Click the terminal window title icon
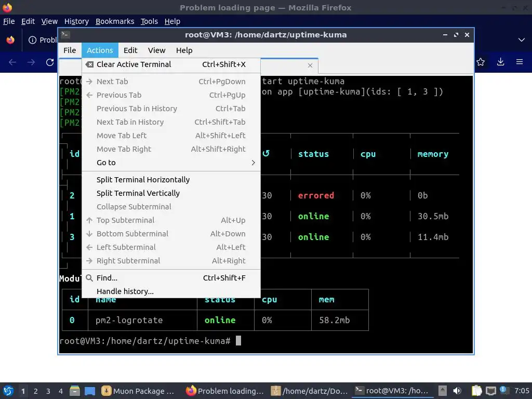The image size is (532, 399). pyautogui.click(x=65, y=35)
